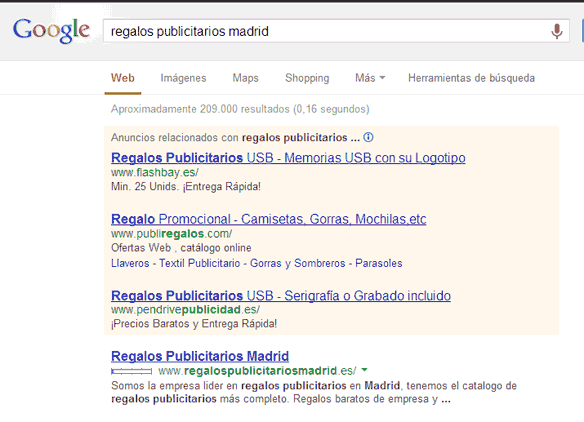Click '¡Precios Baratos y Entrega Rápida!' text
This screenshot has width=584, height=422.
coord(194,324)
